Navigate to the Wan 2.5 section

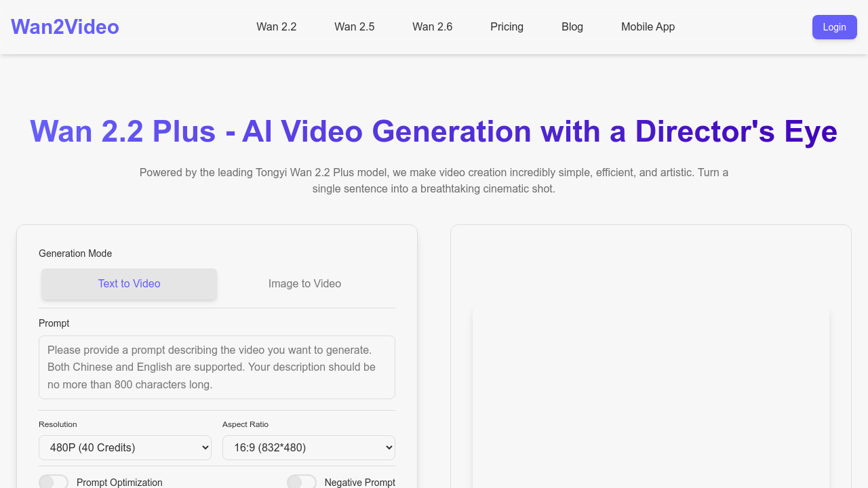pyautogui.click(x=354, y=27)
